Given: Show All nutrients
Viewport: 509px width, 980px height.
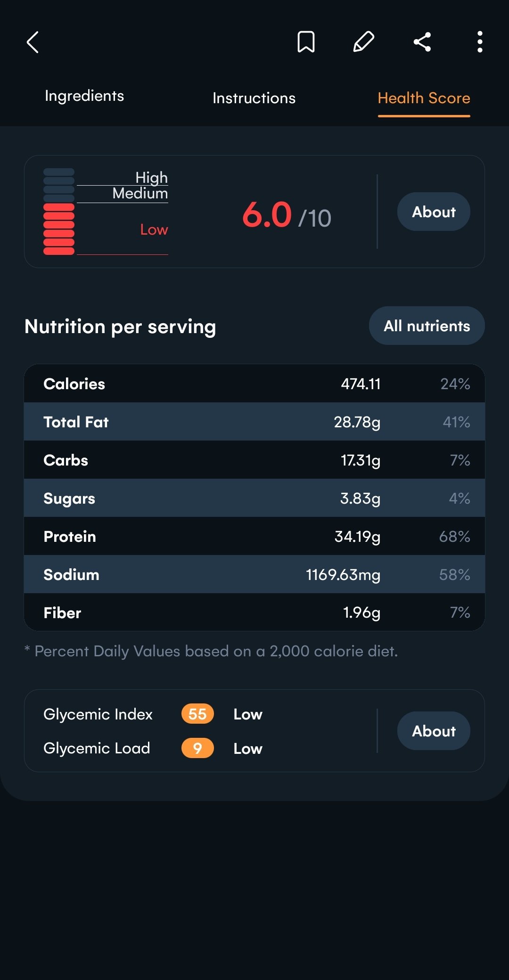Looking at the screenshot, I should [427, 326].
